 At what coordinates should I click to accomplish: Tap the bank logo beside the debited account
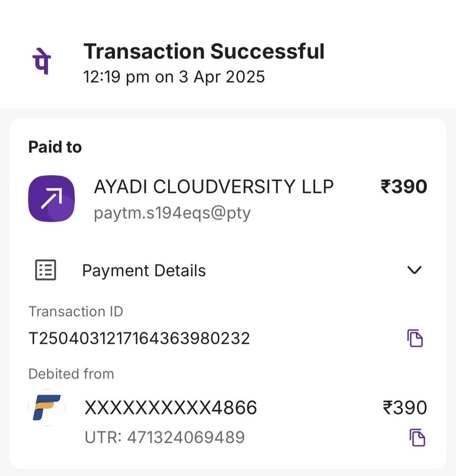pyautogui.click(x=47, y=408)
